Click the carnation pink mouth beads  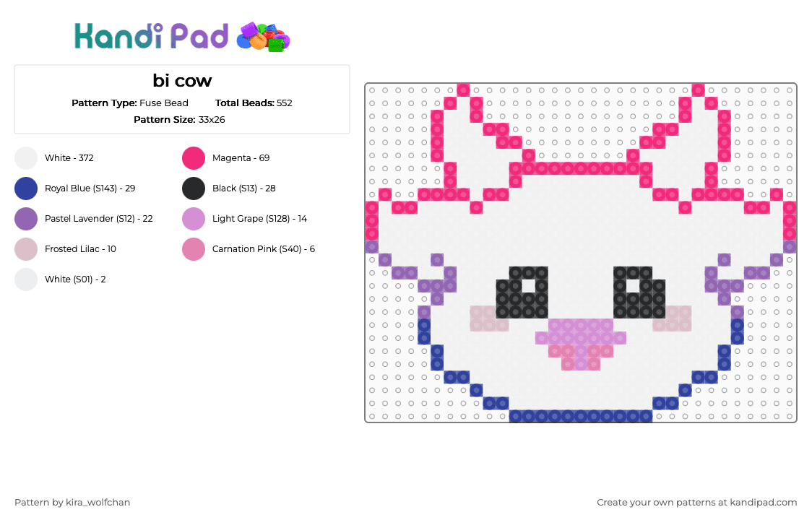pyautogui.click(x=581, y=357)
